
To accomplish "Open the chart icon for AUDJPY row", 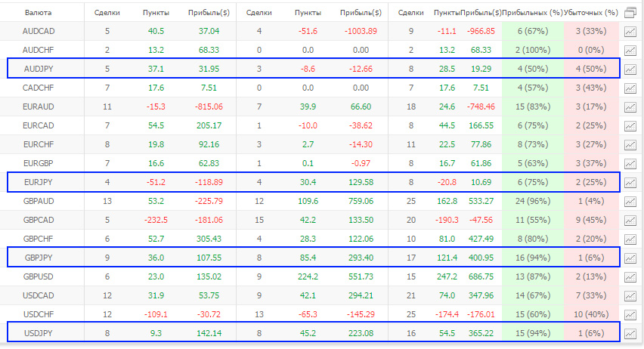I will point(630,69).
